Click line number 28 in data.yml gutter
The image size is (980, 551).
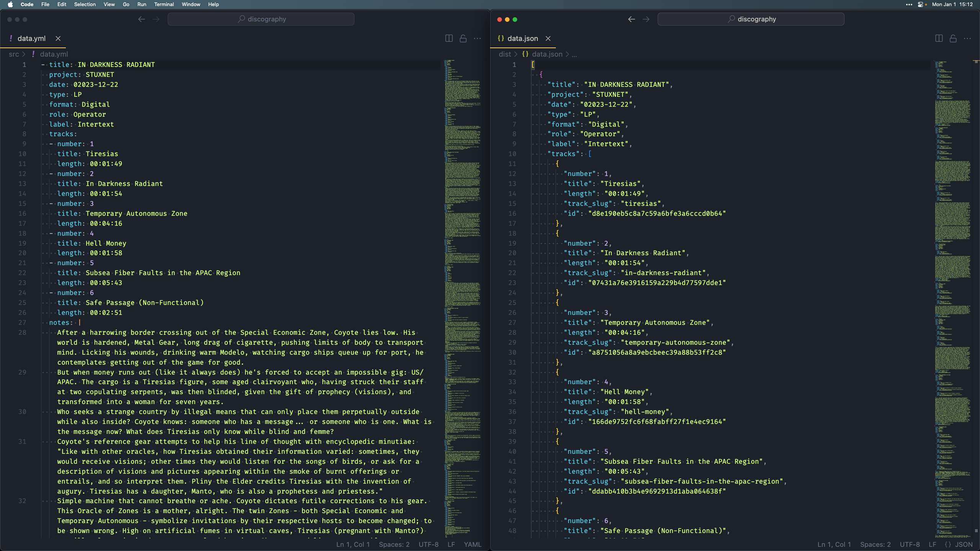coord(22,333)
